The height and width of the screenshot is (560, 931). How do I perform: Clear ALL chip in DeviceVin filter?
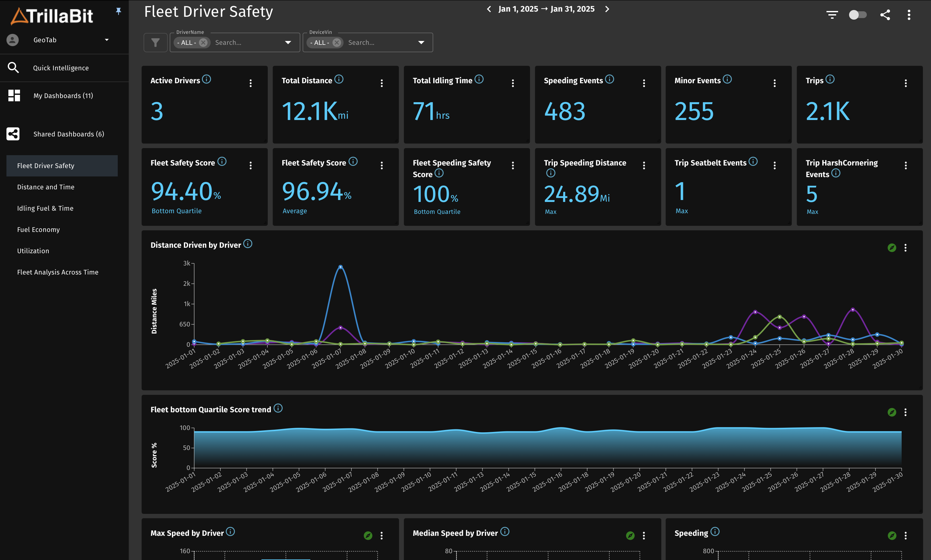[336, 43]
